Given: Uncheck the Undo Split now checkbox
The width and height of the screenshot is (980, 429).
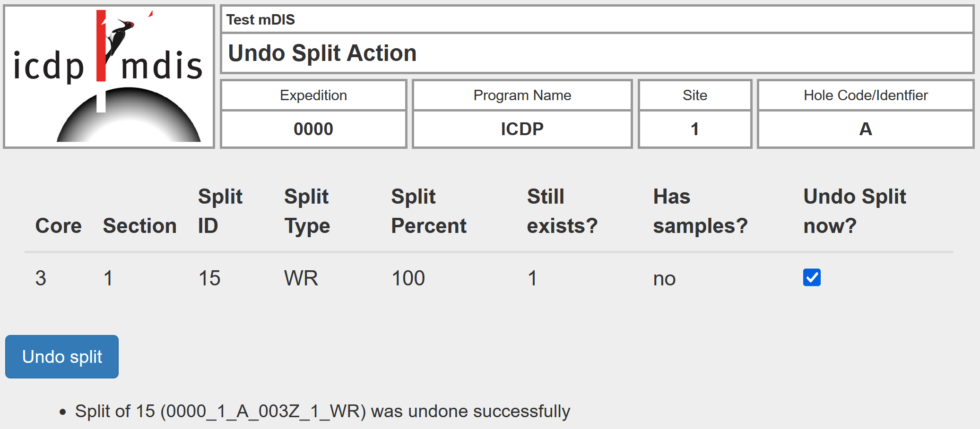Looking at the screenshot, I should pos(812,277).
